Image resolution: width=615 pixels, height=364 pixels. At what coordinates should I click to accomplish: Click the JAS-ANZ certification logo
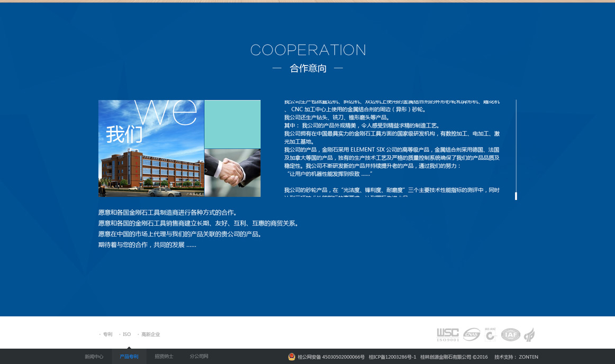click(x=490, y=334)
